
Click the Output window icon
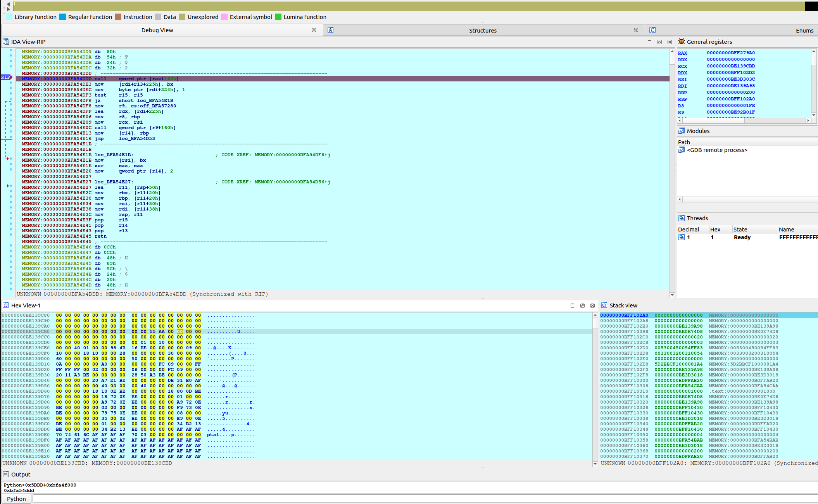coord(6,474)
